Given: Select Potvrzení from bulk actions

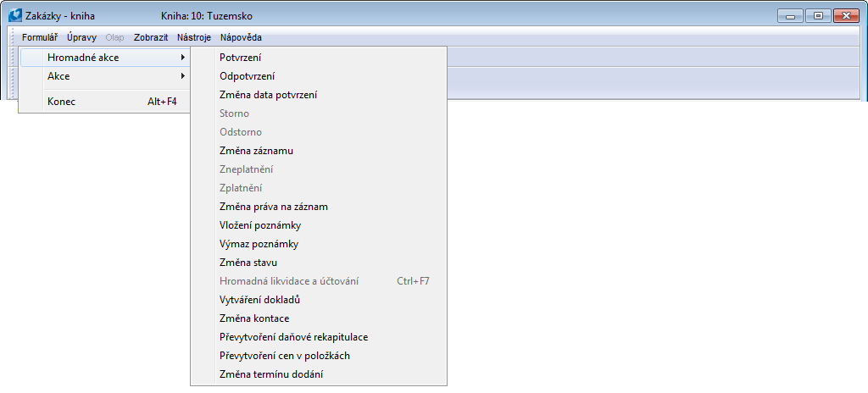Looking at the screenshot, I should (x=240, y=58).
